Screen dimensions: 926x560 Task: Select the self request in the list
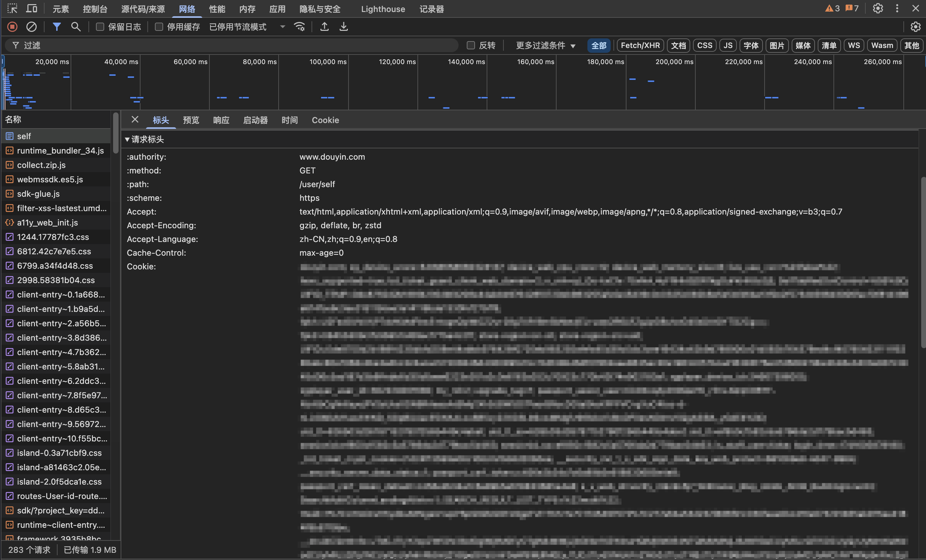24,136
